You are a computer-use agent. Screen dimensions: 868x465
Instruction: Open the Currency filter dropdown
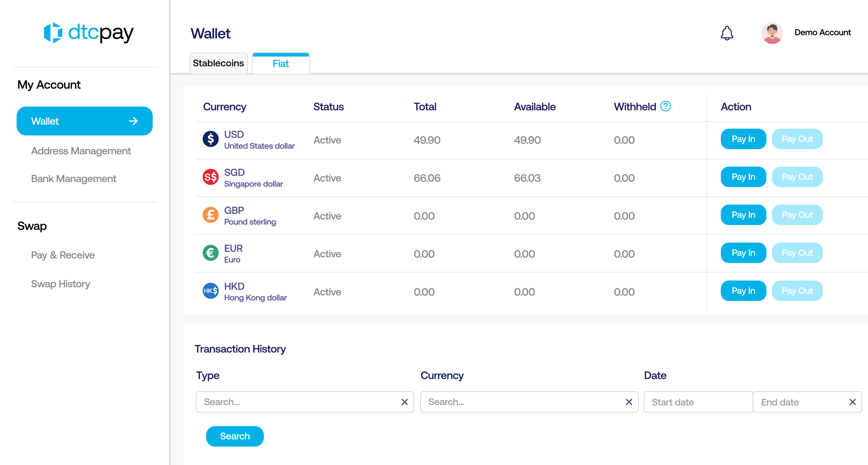pos(521,402)
